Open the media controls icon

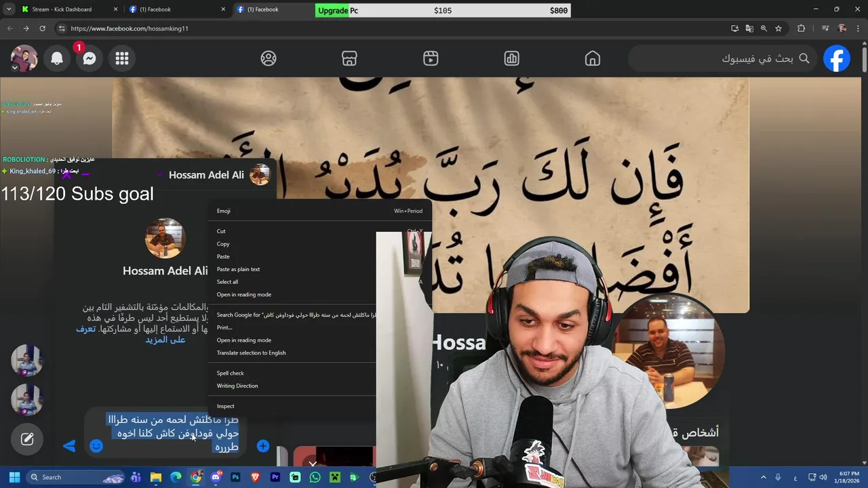825,28
